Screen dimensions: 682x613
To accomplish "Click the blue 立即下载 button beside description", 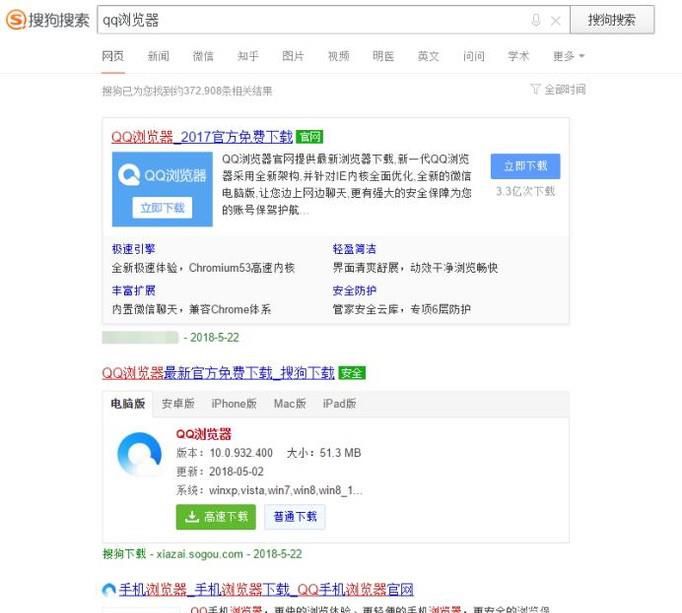I will [x=525, y=166].
